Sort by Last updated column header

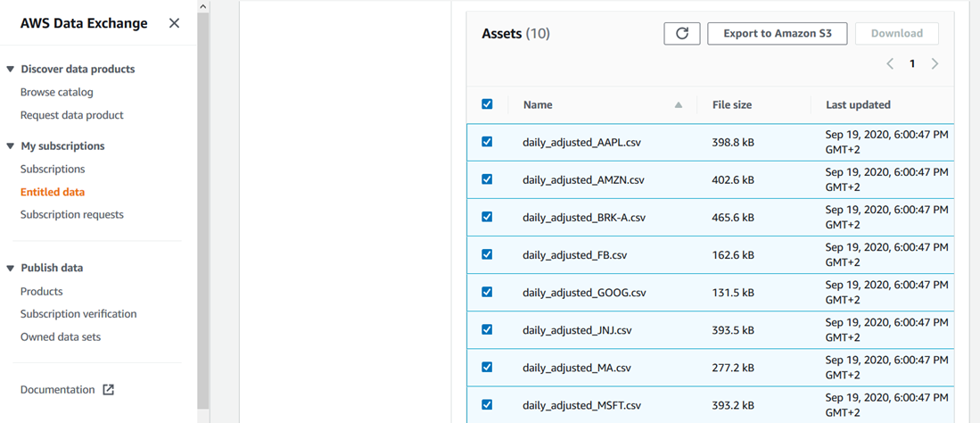(858, 105)
